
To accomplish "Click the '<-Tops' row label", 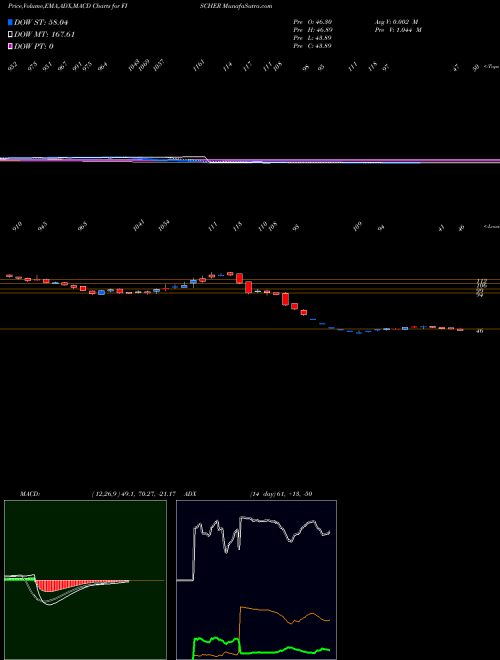I will coord(491,66).
